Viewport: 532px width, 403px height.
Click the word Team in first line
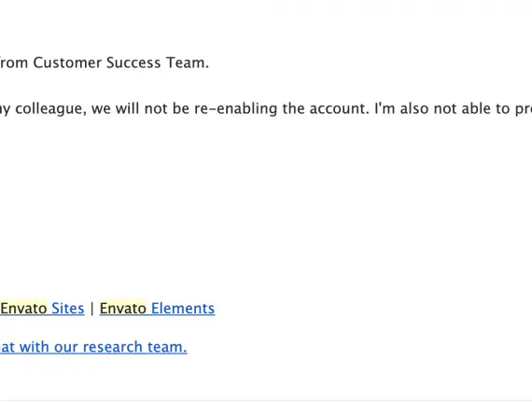188,63
